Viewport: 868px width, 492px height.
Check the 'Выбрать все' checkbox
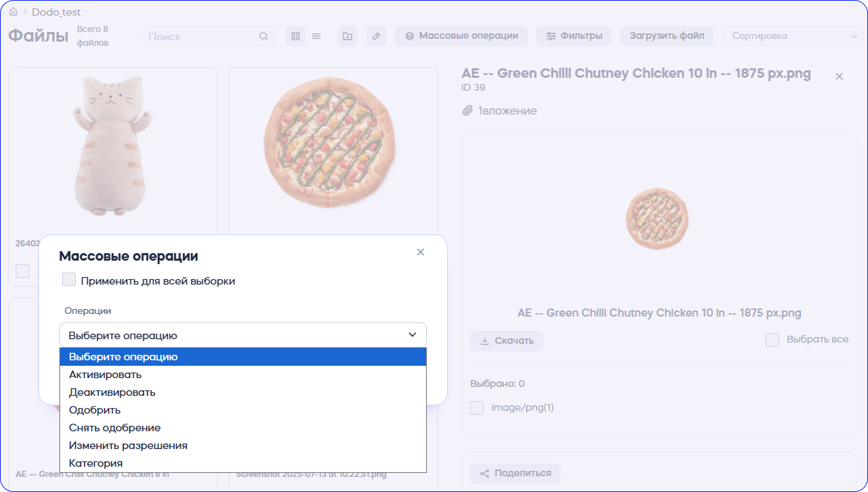coord(772,340)
